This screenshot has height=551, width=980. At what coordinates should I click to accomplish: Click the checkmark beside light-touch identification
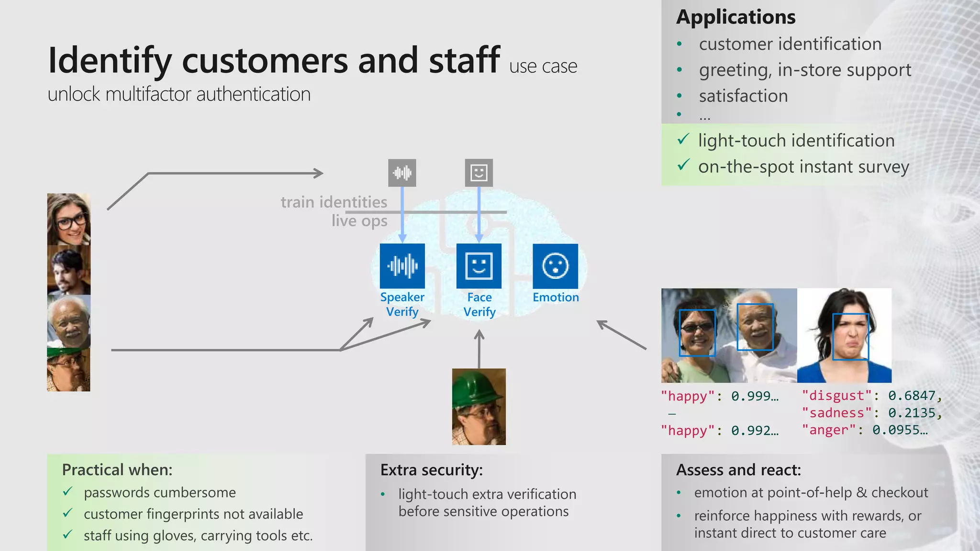pyautogui.click(x=683, y=140)
